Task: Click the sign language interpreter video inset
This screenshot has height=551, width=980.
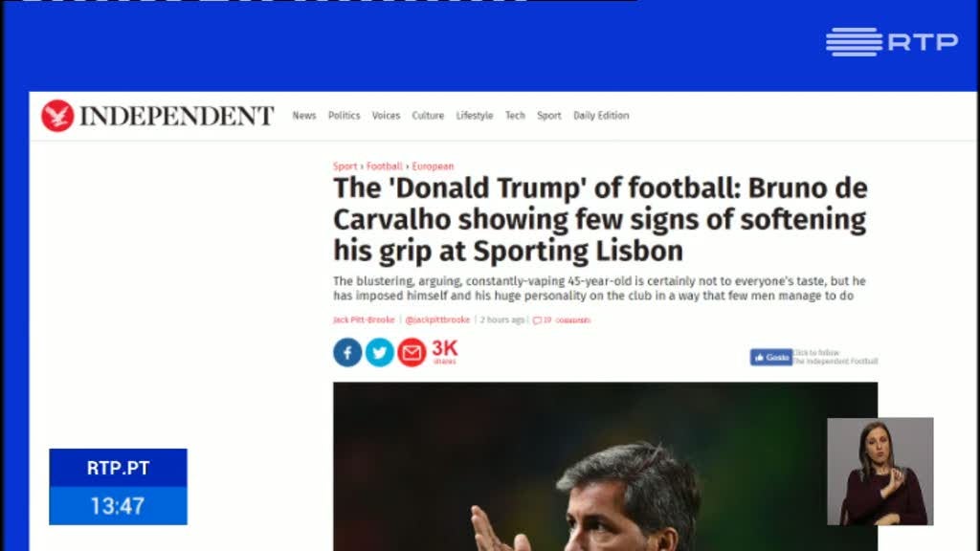Action: tap(880, 471)
